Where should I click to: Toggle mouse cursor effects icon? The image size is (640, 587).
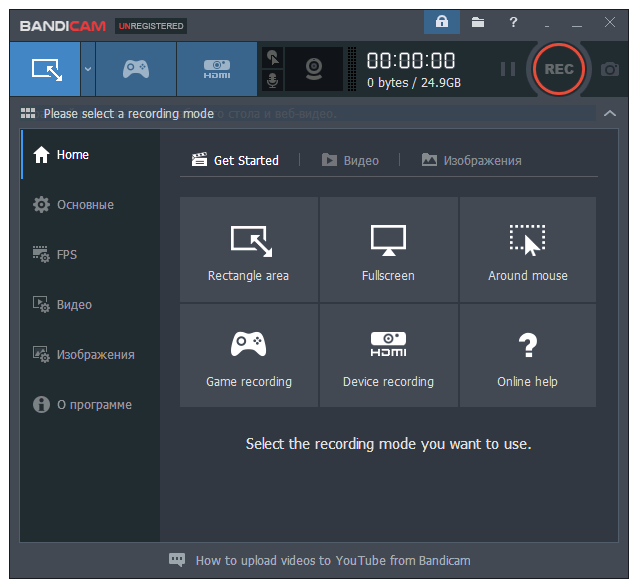pos(272,58)
